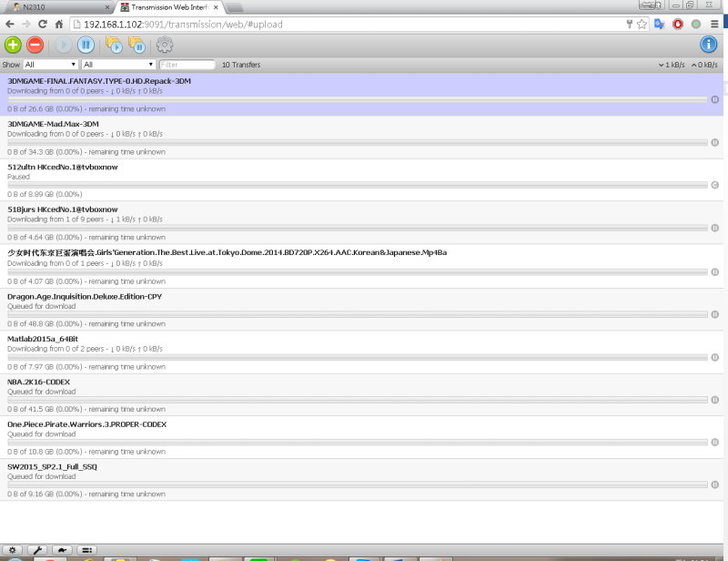Pause the FINAL.FANTASY.TYPE-0 torrent with its row button
The image size is (728, 561).
(715, 99)
